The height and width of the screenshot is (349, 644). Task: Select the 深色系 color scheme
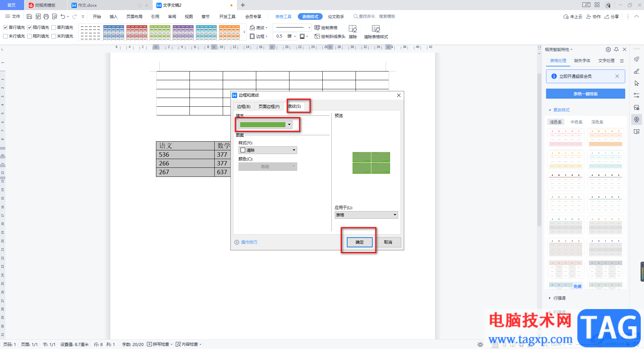pos(597,122)
